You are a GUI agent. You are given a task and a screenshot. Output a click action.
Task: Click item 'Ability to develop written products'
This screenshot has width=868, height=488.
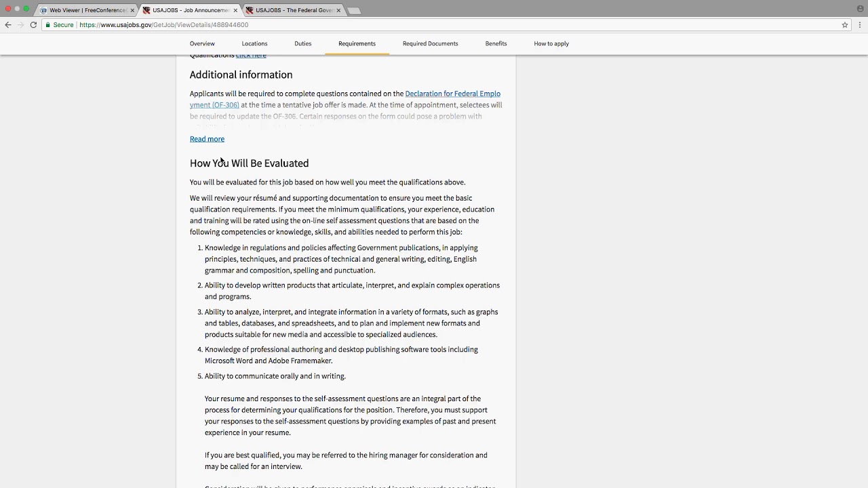pos(352,291)
